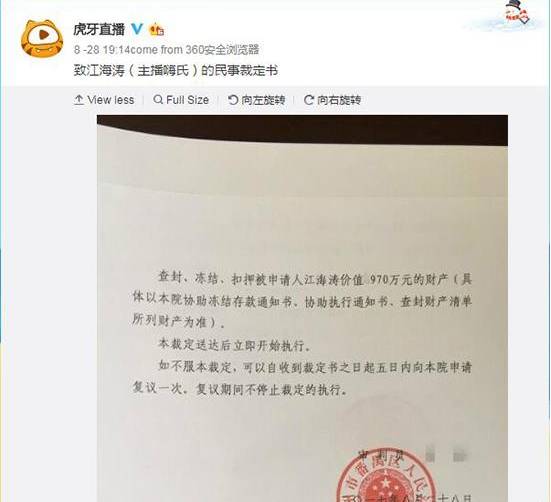The width and height of the screenshot is (551, 502).
Task: Open the 虎牙直播 avatar profile picture
Action: [42, 39]
